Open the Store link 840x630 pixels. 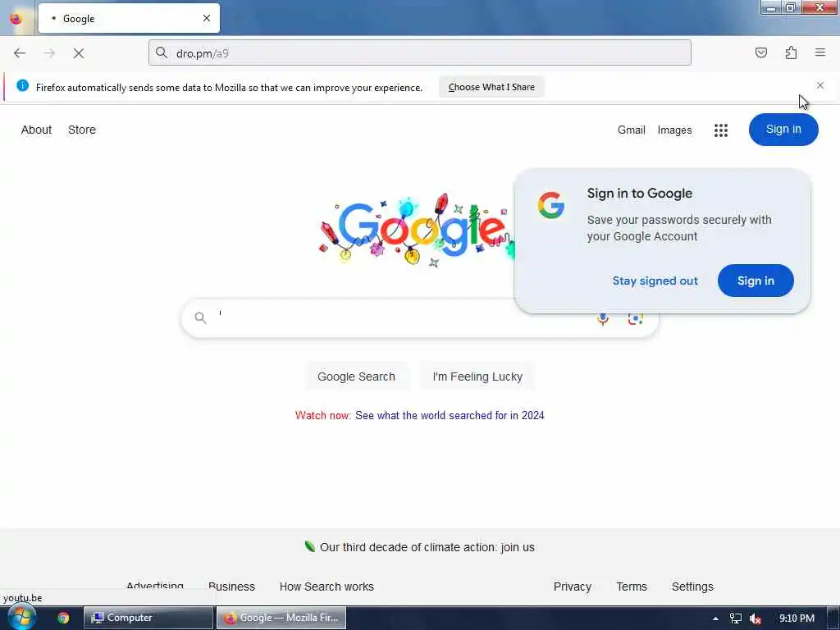pyautogui.click(x=82, y=130)
